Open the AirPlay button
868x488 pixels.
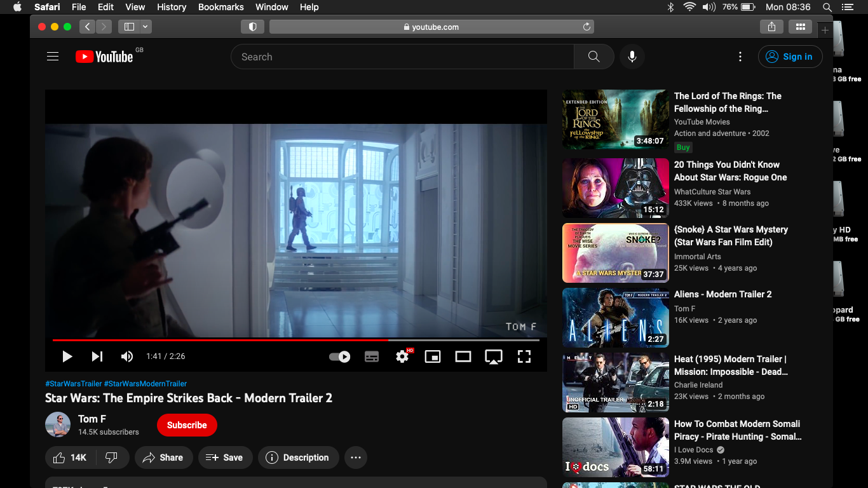[x=494, y=356]
